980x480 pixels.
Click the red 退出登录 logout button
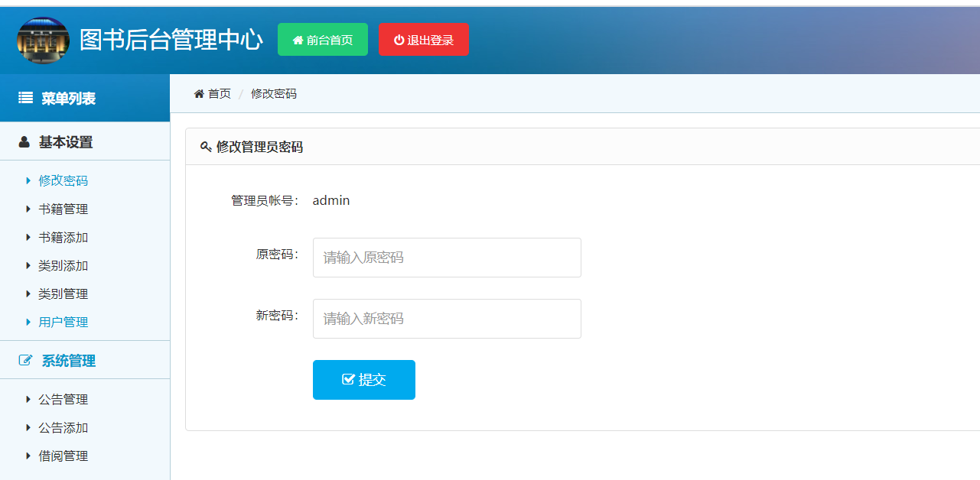tap(424, 40)
